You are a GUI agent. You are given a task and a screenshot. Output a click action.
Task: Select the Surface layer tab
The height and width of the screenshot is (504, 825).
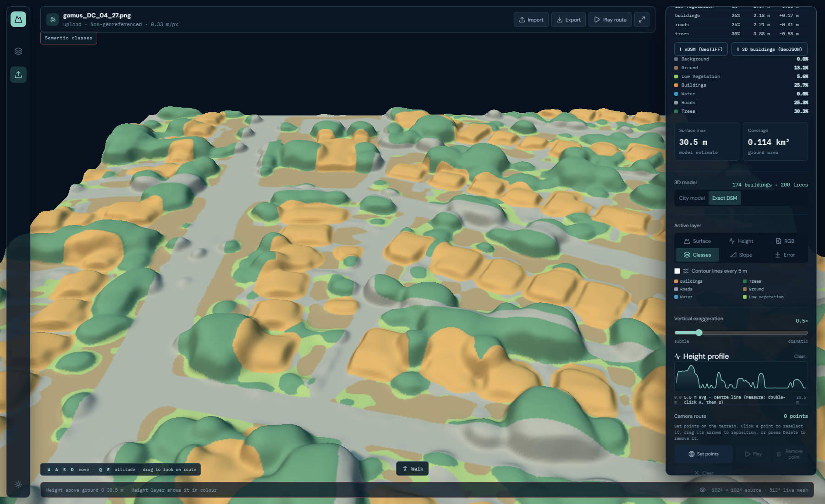pos(697,241)
